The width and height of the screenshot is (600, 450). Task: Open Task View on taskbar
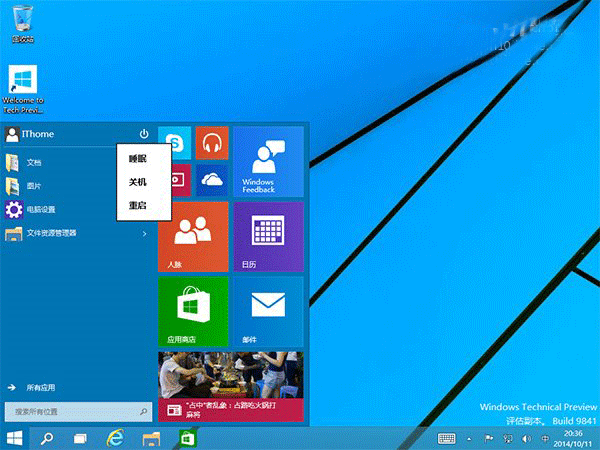80,438
